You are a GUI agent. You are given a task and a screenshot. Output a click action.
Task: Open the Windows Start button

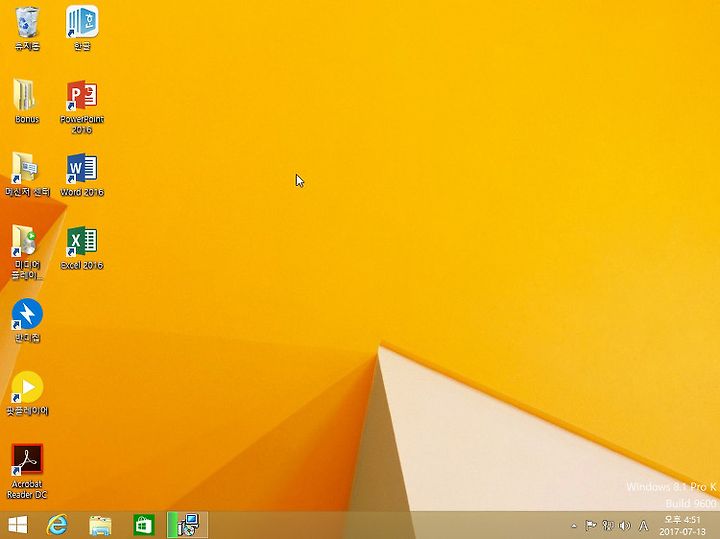tap(18, 525)
